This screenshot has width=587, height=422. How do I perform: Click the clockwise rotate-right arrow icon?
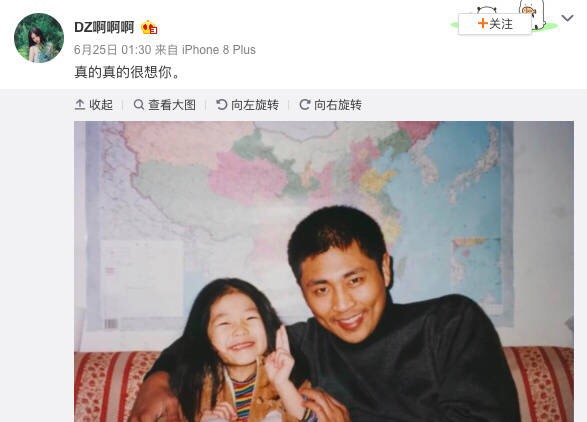[305, 105]
